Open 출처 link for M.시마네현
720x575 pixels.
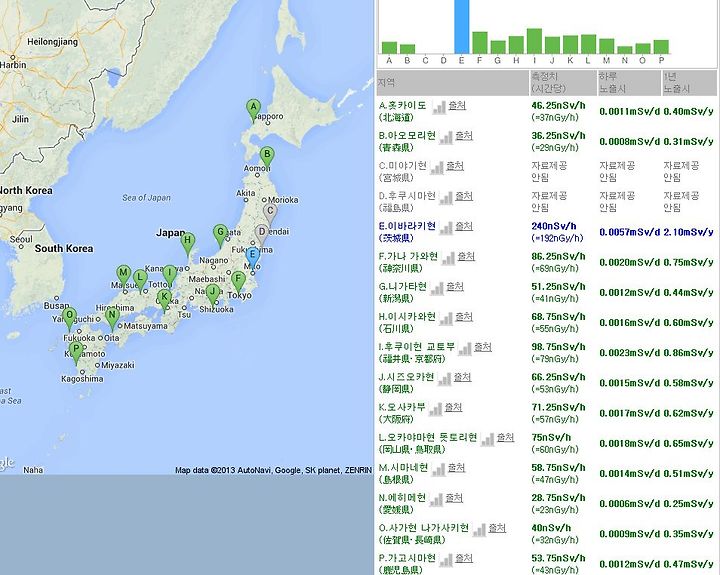click(456, 468)
